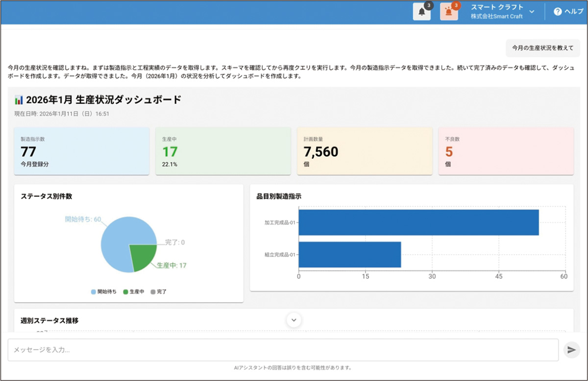The image size is (588, 381).
Task: Toggle the 完了 legend swatch
Action: (152, 292)
